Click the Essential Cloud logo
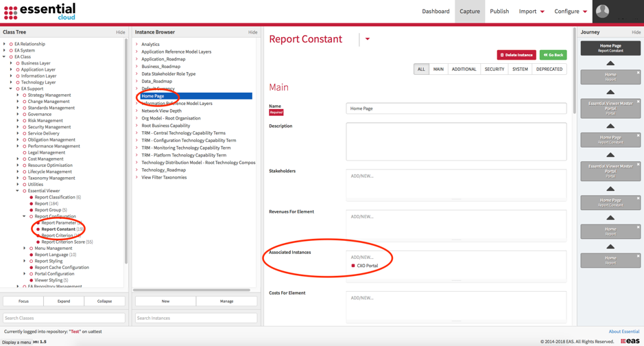 tap(40, 12)
